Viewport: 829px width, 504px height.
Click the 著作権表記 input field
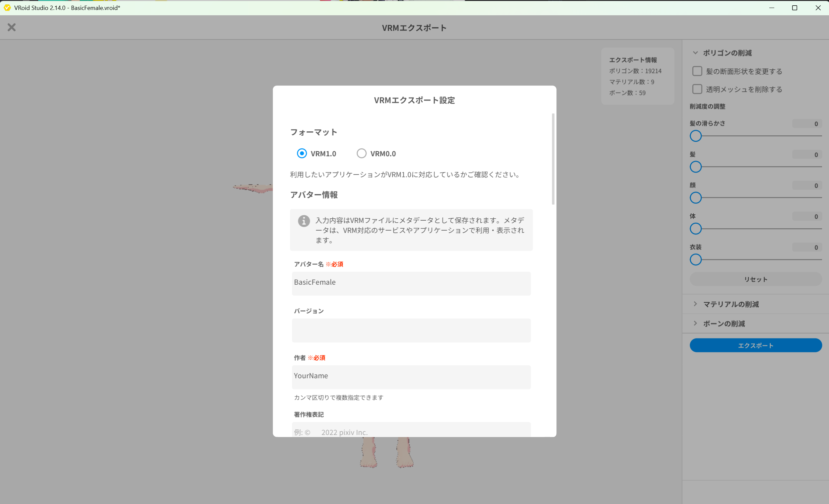411,430
